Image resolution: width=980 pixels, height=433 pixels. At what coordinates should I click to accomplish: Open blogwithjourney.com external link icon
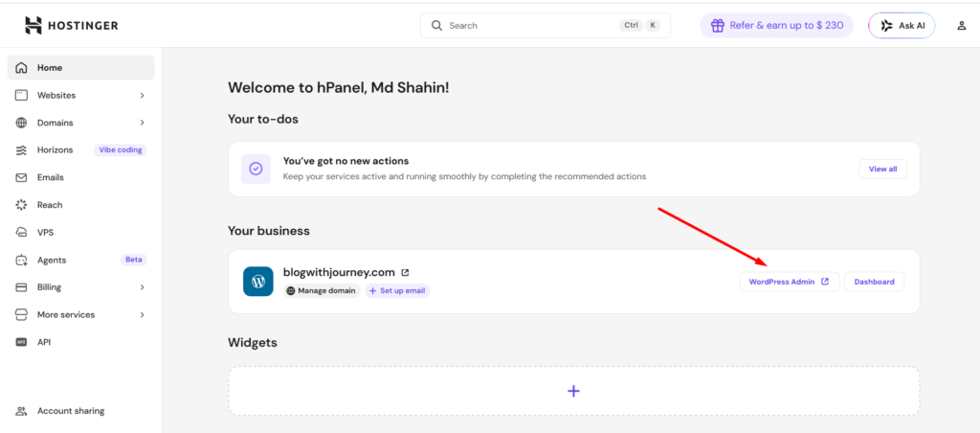click(x=405, y=273)
